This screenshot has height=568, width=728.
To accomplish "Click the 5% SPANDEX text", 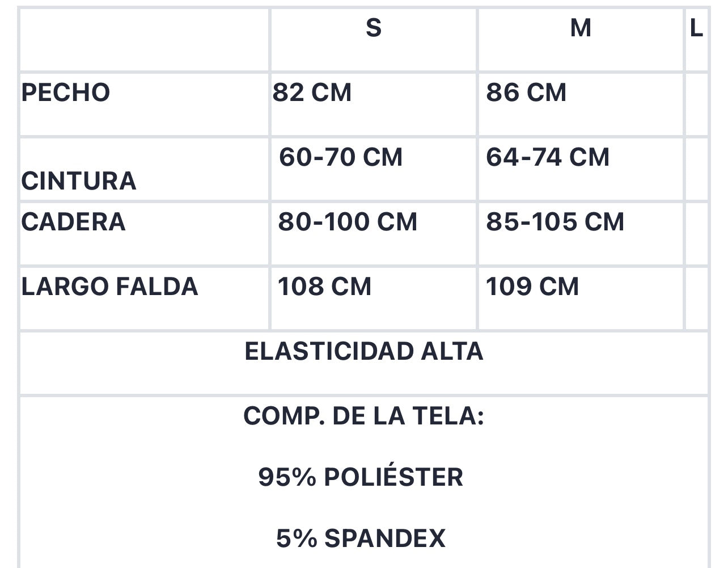I will (361, 538).
